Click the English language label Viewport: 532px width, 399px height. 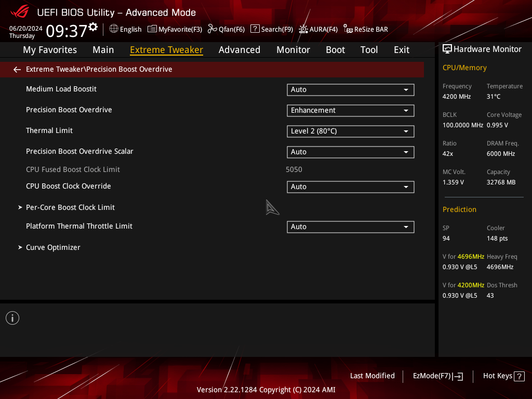point(130,30)
